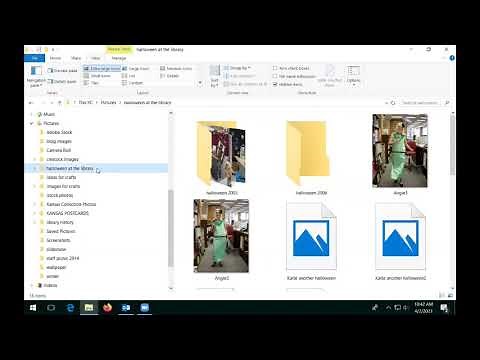Select Extra large icons layout
480x360 pixels.
tap(102, 68)
